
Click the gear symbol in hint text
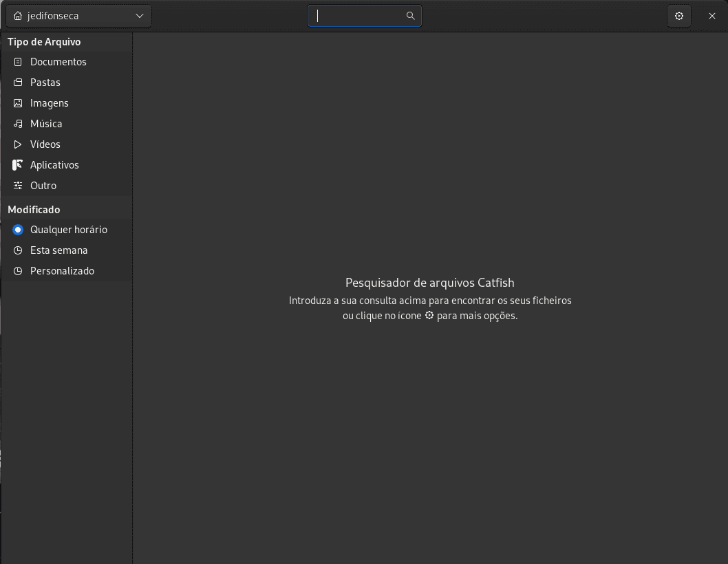(x=429, y=315)
